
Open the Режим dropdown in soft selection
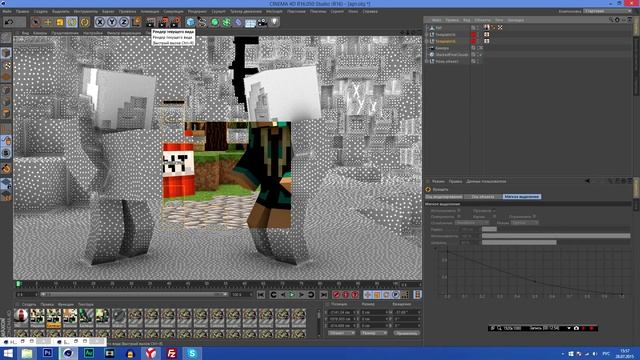[x=524, y=223]
